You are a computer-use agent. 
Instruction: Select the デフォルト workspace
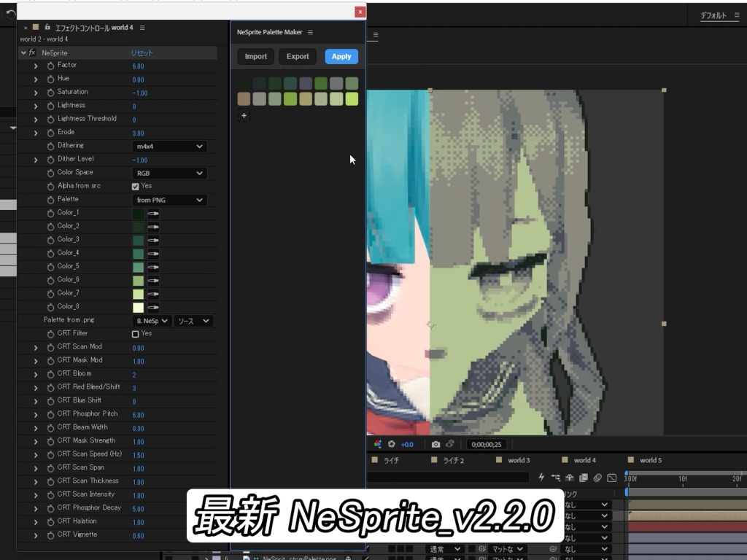713,16
